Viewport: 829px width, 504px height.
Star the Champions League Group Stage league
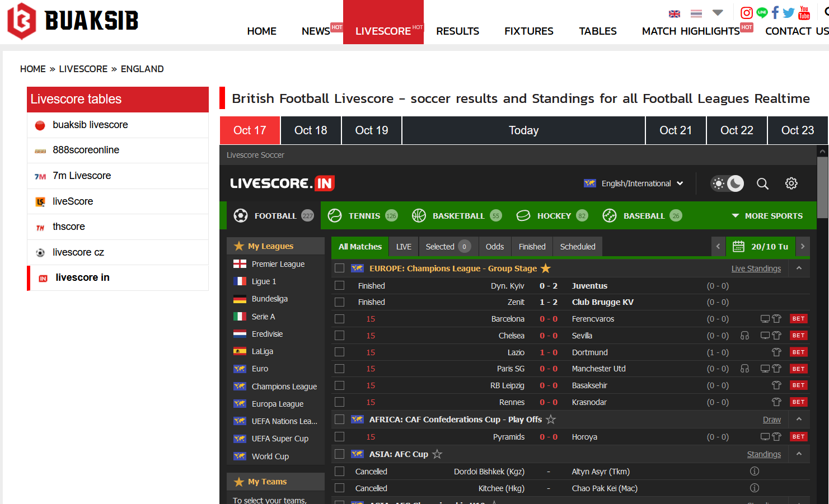tap(546, 268)
